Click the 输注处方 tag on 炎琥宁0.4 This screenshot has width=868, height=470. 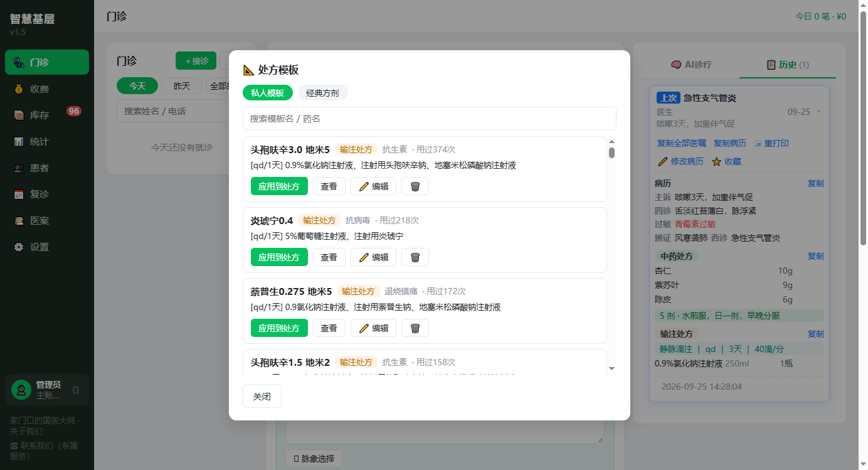pyautogui.click(x=319, y=220)
